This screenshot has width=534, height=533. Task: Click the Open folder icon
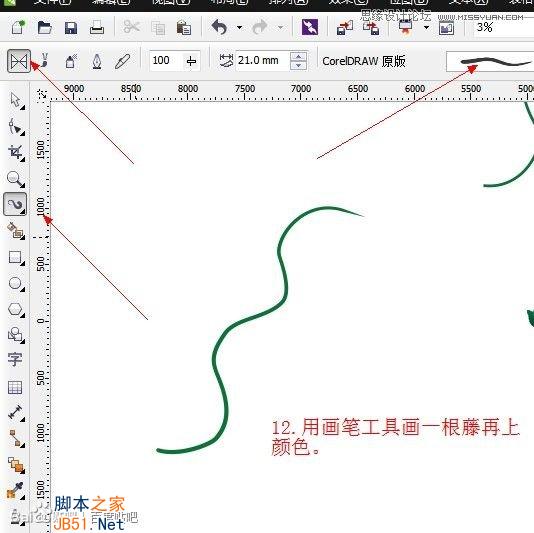tap(45, 27)
